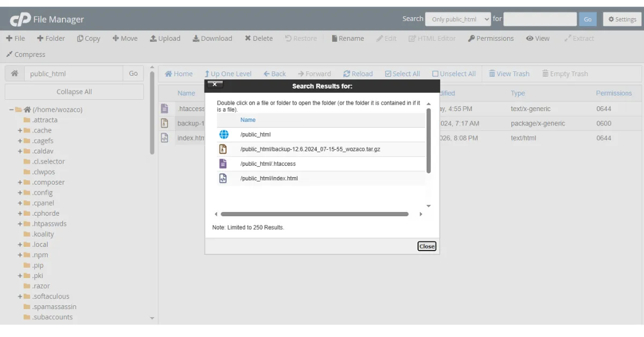Screen dimensions: 644x337
Task: Click the Back navigation button
Action: click(275, 74)
